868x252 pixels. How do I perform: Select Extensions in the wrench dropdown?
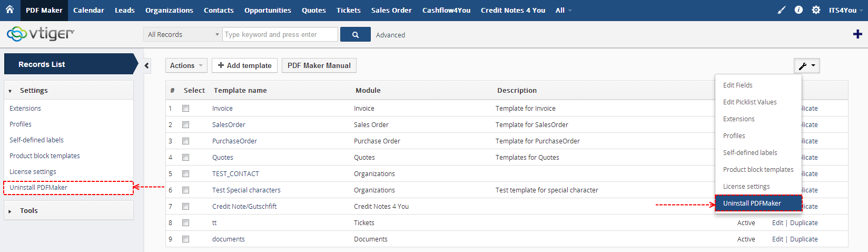pos(758,119)
